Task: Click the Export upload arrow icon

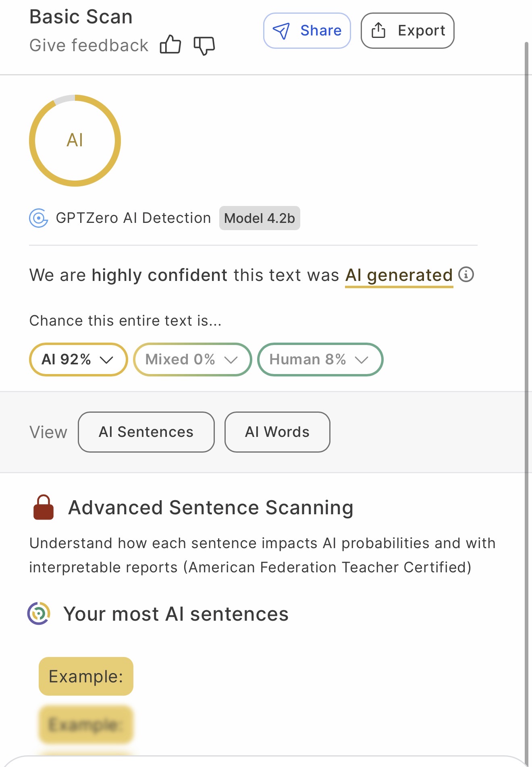Action: coord(378,31)
